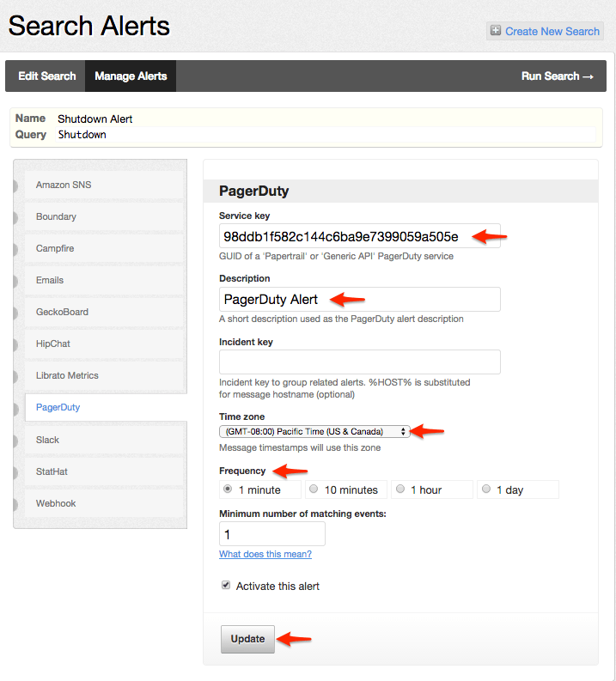The width and height of the screenshot is (616, 681).
Task: Click the Query field 'Shutdown'
Action: pos(326,135)
